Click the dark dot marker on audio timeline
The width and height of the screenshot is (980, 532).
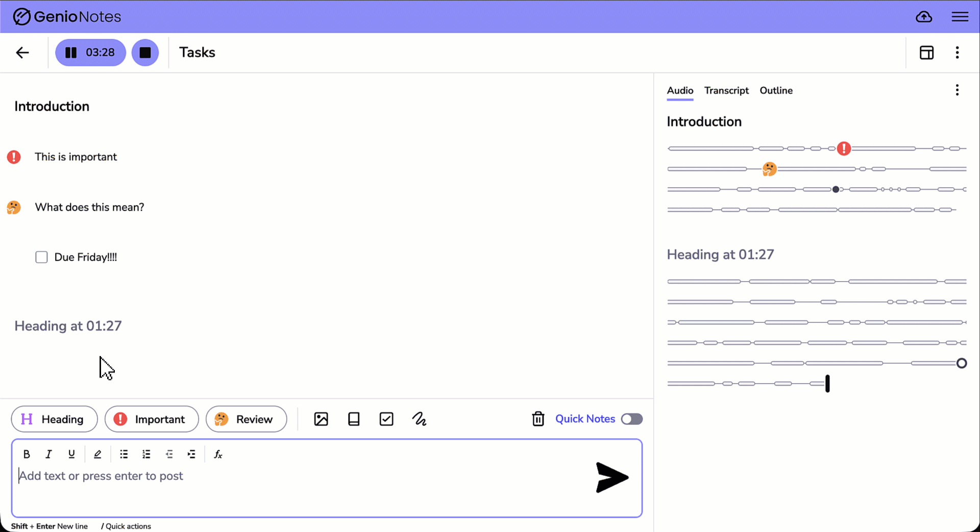point(836,189)
